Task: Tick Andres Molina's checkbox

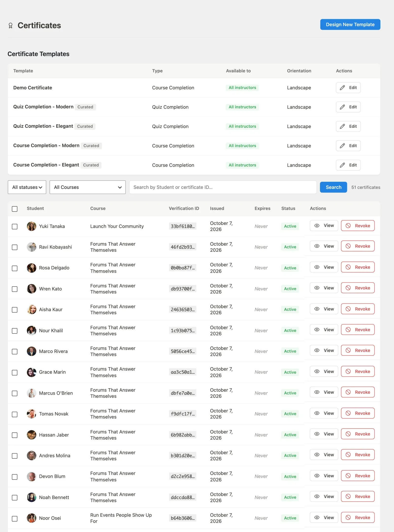Action: pyautogui.click(x=15, y=456)
